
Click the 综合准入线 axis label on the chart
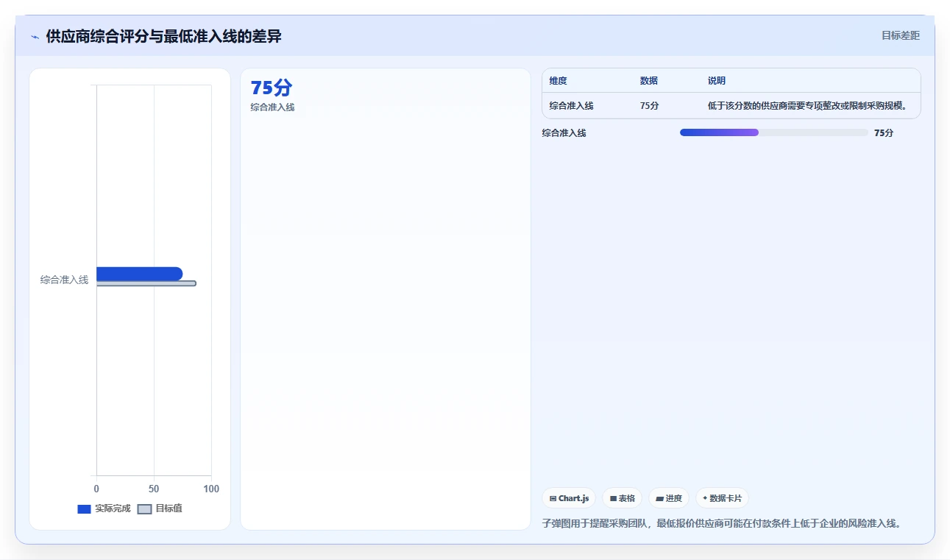click(x=64, y=280)
